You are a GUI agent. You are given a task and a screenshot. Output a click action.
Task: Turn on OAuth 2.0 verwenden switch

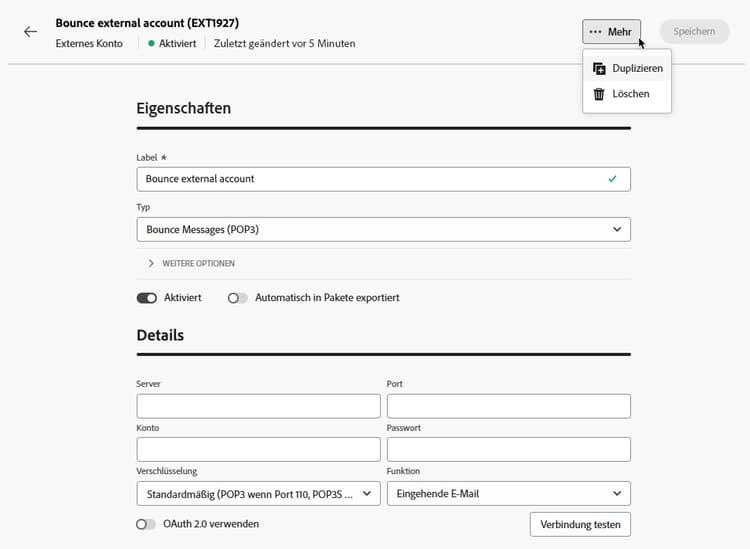(146, 524)
